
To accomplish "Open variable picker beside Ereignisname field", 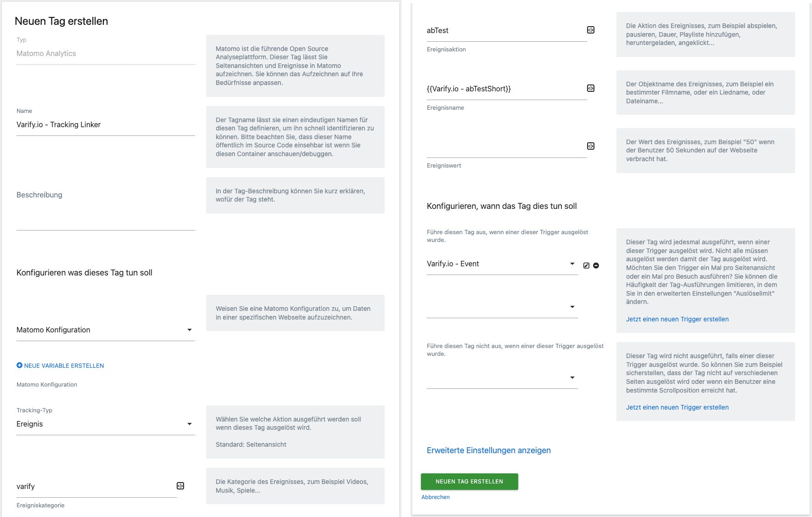I will click(x=591, y=88).
